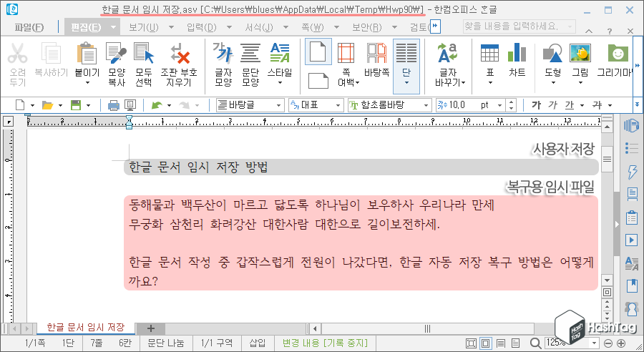
Task: Open the 대표 language dropdown
Action: pos(338,106)
